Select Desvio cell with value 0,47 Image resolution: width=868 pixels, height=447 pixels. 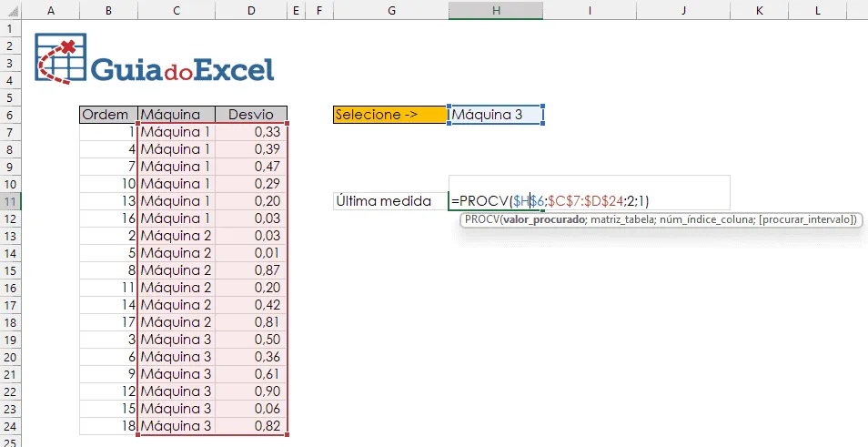(251, 167)
